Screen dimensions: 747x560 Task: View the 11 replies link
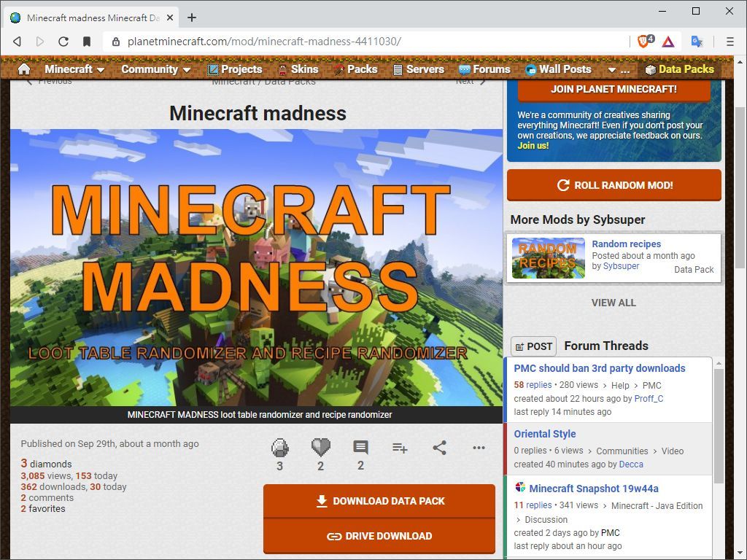click(533, 505)
